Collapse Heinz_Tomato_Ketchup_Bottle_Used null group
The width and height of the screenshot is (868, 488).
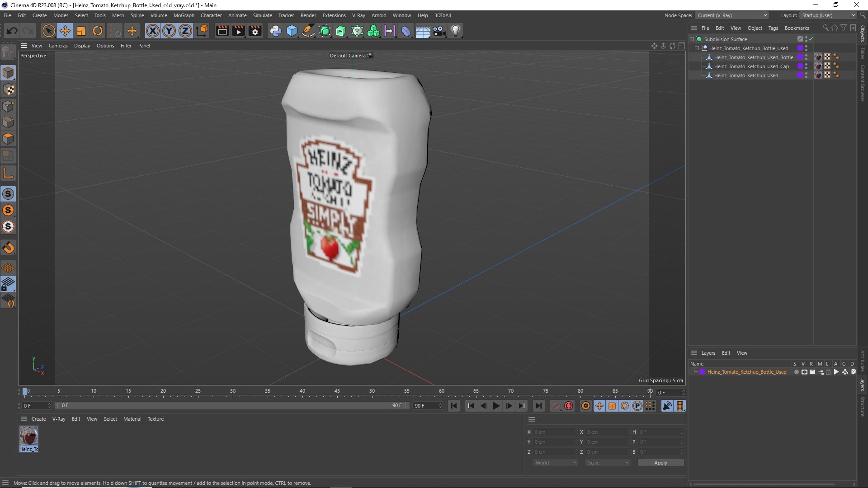[x=697, y=48]
